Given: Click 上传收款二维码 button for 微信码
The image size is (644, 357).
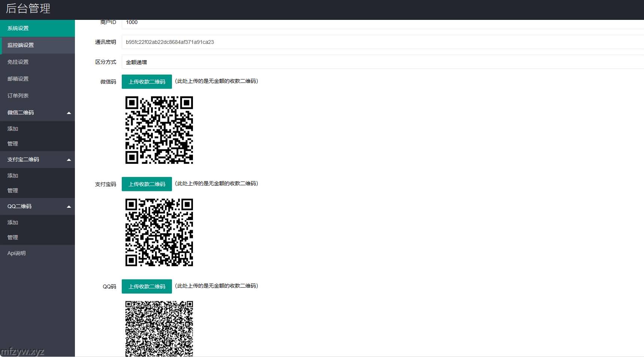Looking at the screenshot, I should (147, 82).
